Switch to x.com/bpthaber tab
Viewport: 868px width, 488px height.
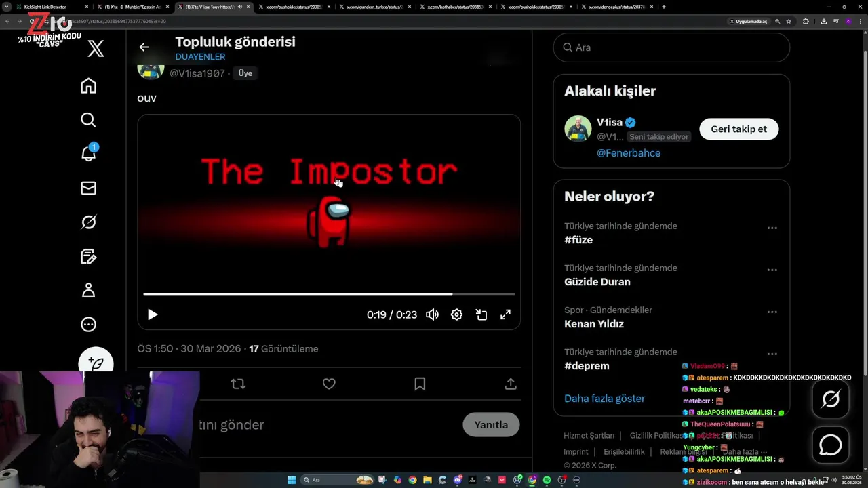click(x=455, y=7)
